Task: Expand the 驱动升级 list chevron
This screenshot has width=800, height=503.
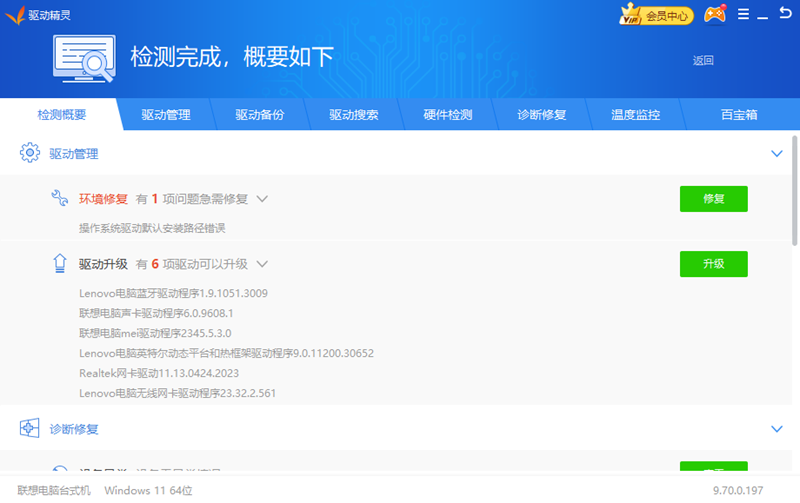Action: pos(262,265)
